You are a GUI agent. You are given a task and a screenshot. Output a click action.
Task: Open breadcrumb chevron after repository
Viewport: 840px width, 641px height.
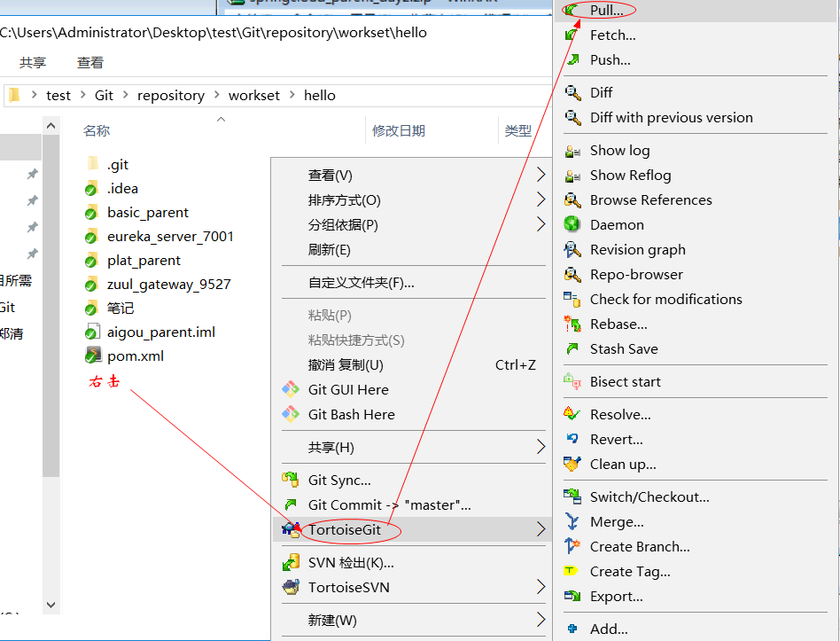[x=216, y=95]
